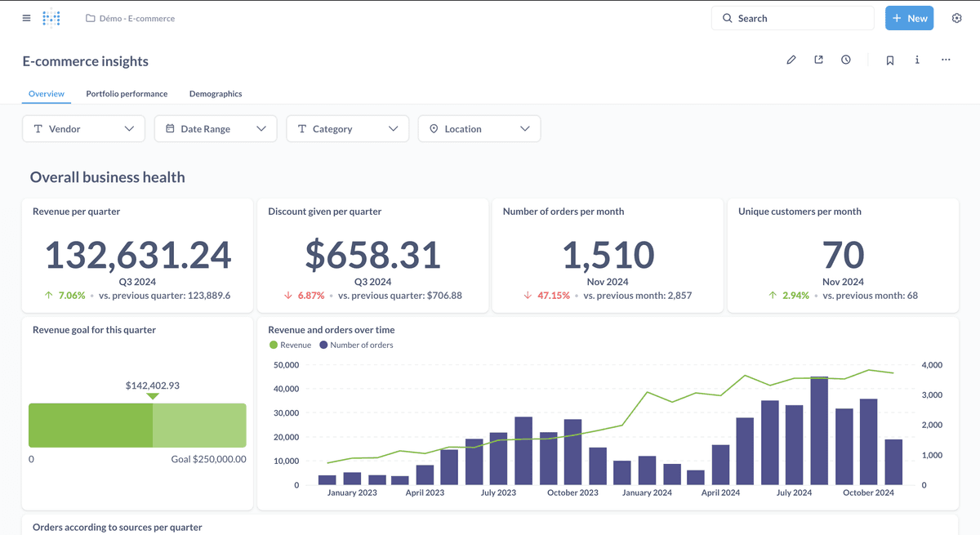980x535 pixels.
Task: Switch to the Portfolio performance tab
Action: tap(127, 94)
